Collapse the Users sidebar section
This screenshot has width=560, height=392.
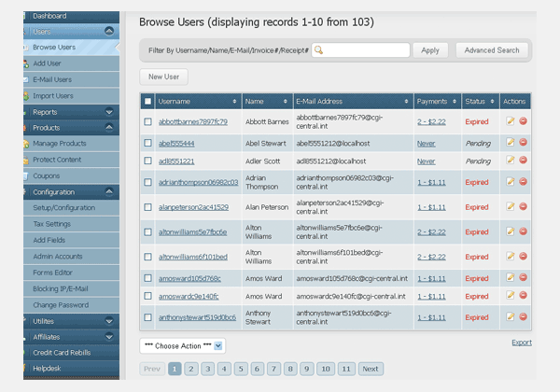pyautogui.click(x=109, y=31)
